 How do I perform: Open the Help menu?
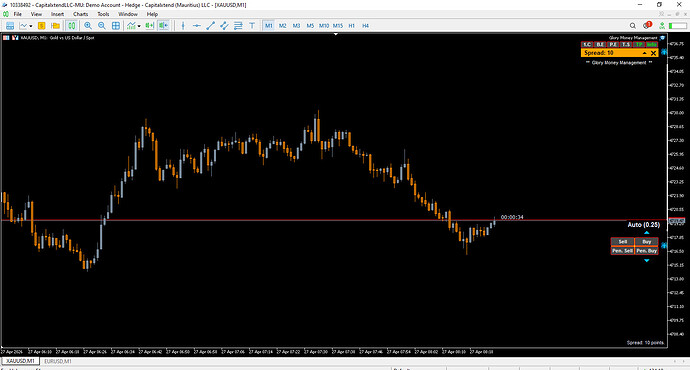pyautogui.click(x=152, y=14)
